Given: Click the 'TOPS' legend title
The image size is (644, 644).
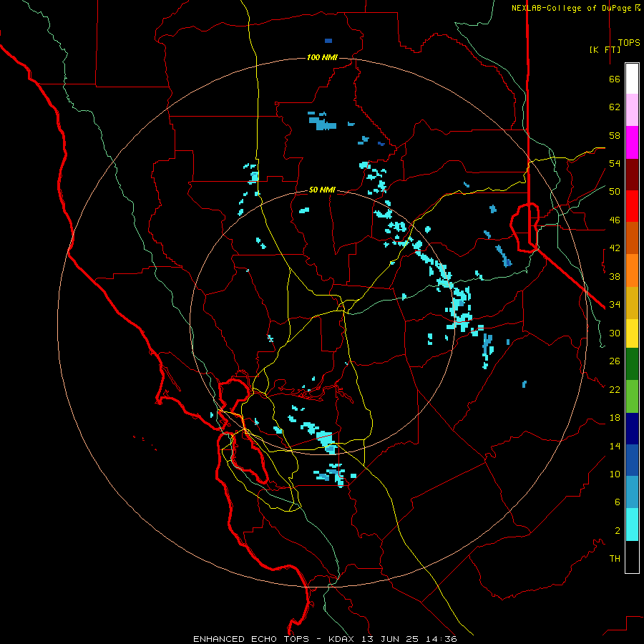Looking at the screenshot, I should point(629,43).
